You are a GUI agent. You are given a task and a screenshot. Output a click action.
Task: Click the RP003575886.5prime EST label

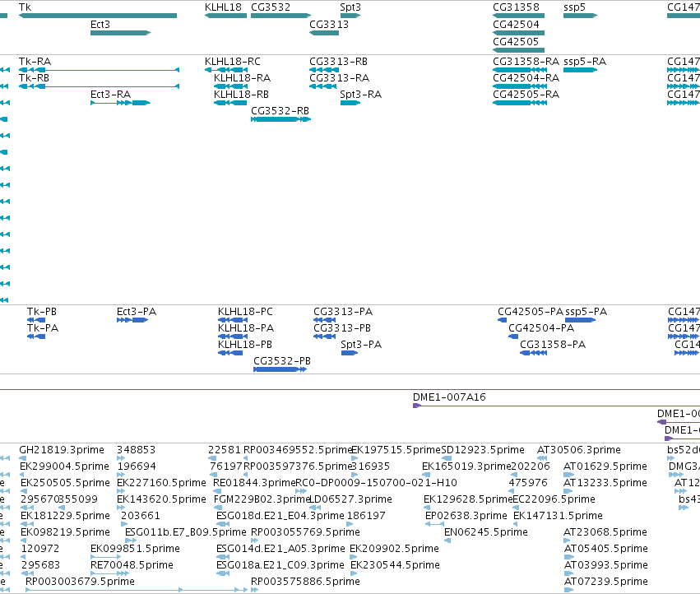point(305,581)
